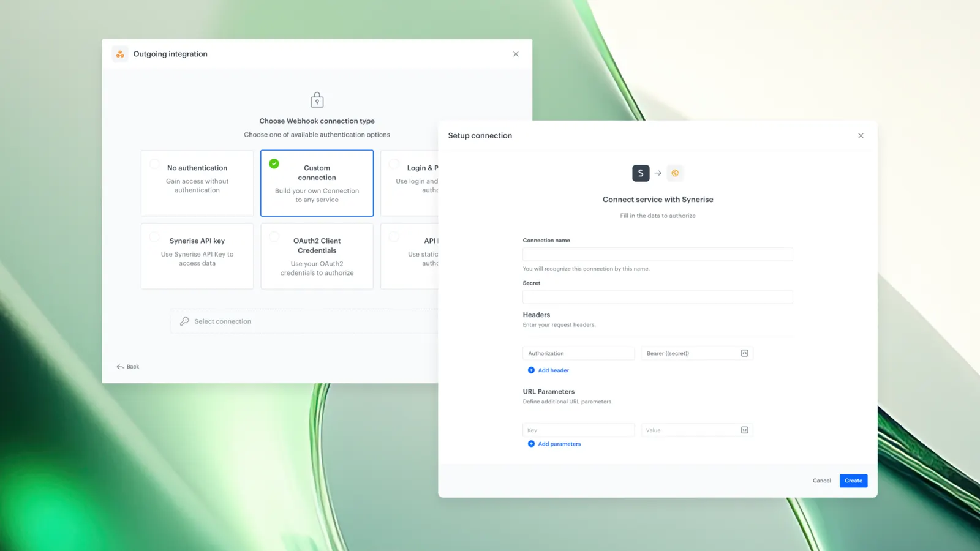
Task: Click into the Secret input field
Action: point(657,297)
